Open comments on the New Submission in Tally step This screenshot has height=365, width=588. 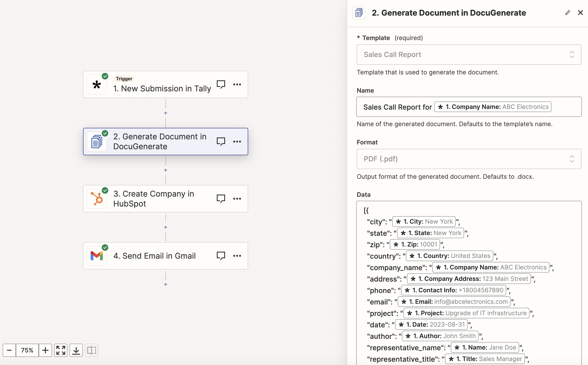pyautogui.click(x=221, y=84)
